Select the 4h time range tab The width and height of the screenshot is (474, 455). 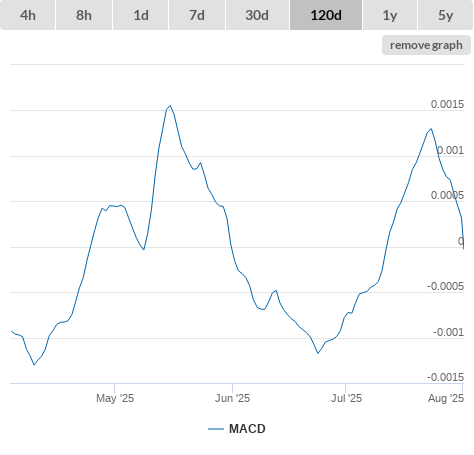(x=28, y=15)
